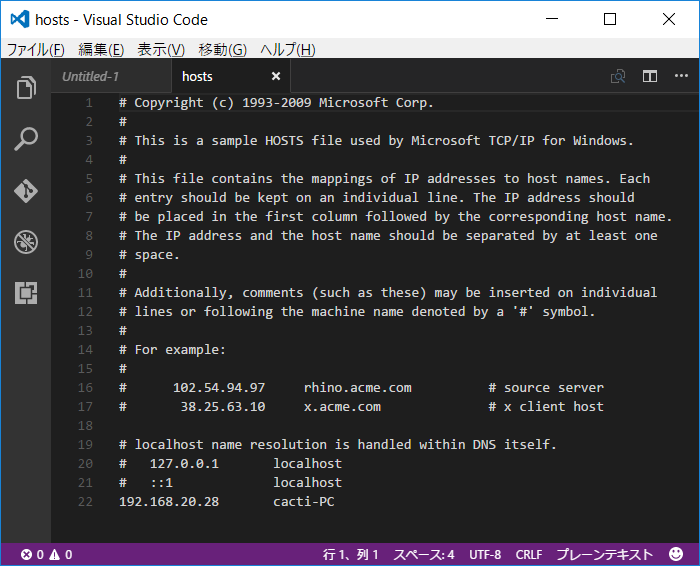Close the Visual Studio Code window
This screenshot has width=700, height=566.
pos(669,19)
